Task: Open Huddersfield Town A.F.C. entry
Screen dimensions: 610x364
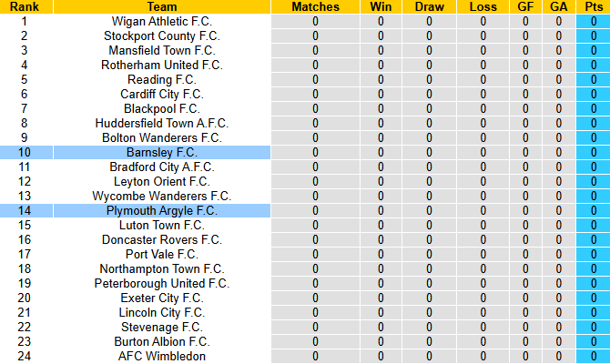Action: point(161,123)
